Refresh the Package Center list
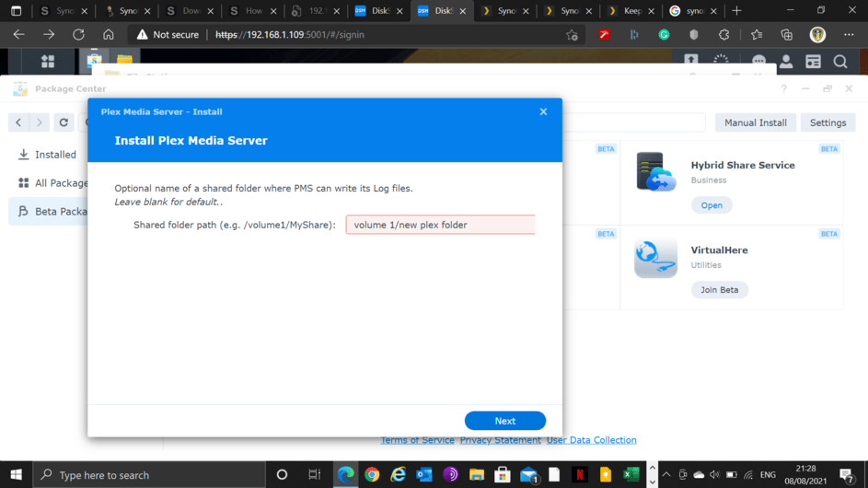This screenshot has height=488, width=868. coord(64,122)
